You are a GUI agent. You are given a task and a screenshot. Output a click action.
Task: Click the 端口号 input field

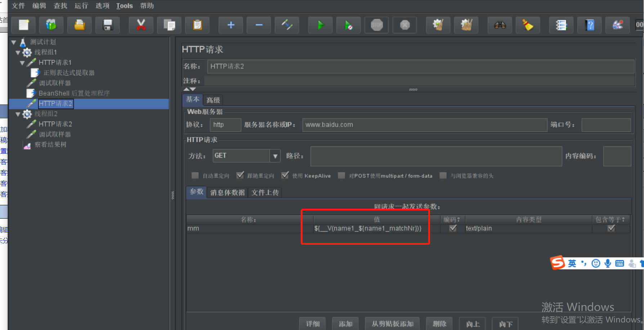pos(606,125)
